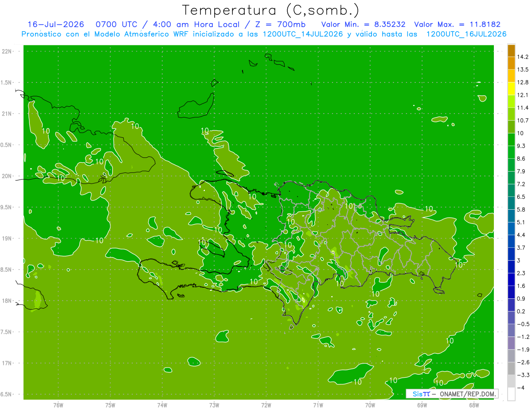The image size is (532, 411).
Task: Click the '-3.3' colorbar value
Action: click(x=523, y=375)
